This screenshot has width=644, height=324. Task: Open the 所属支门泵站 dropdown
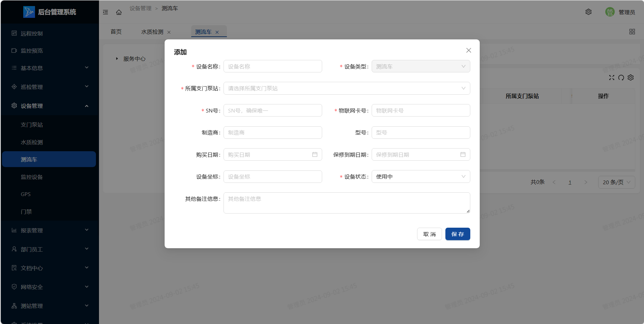tap(347, 88)
